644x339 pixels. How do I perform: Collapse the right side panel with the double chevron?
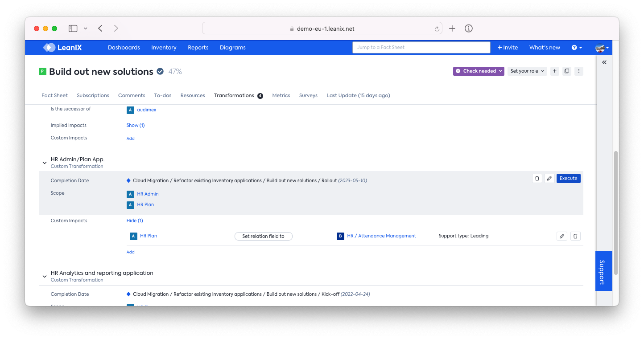(604, 62)
